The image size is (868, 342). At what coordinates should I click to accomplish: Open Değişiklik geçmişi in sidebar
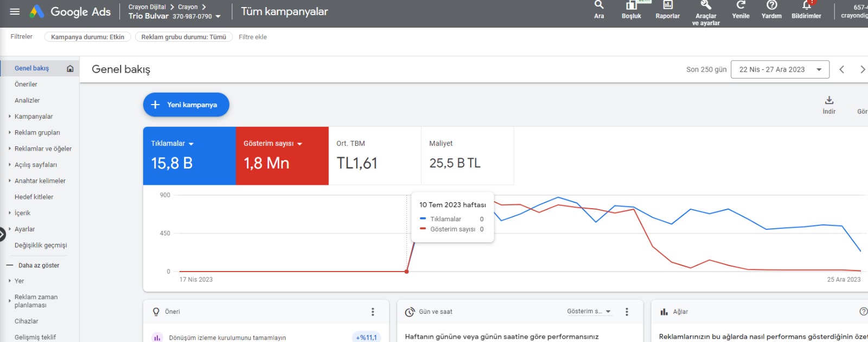(x=41, y=246)
